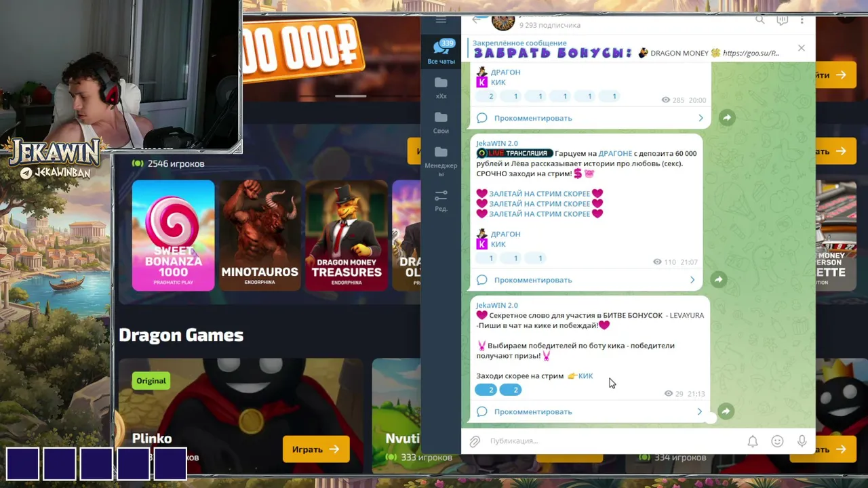This screenshot has width=868, height=488.
Task: Click the ДРАГОНЕ link in live-stream post
Action: [x=615, y=154]
